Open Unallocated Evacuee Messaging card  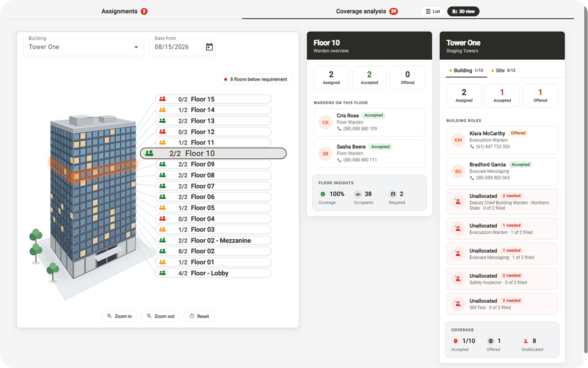502,254
